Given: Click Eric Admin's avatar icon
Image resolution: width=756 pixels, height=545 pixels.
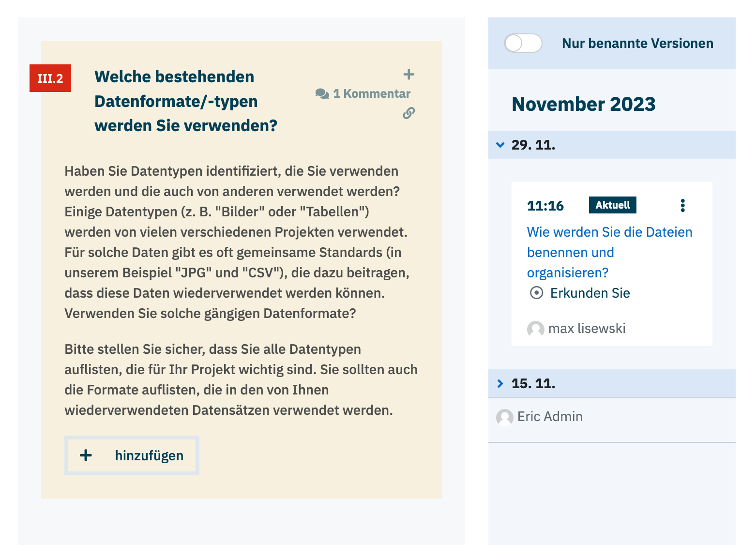Looking at the screenshot, I should [x=504, y=417].
